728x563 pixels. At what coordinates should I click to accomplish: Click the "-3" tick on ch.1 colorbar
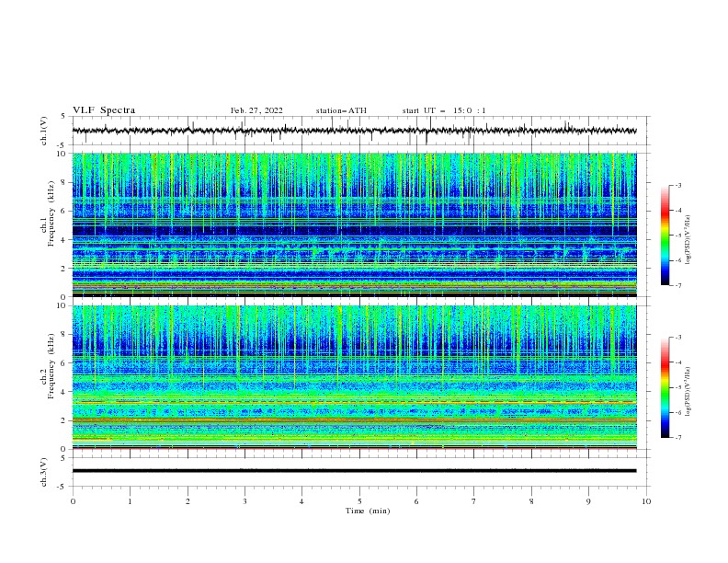tap(678, 185)
